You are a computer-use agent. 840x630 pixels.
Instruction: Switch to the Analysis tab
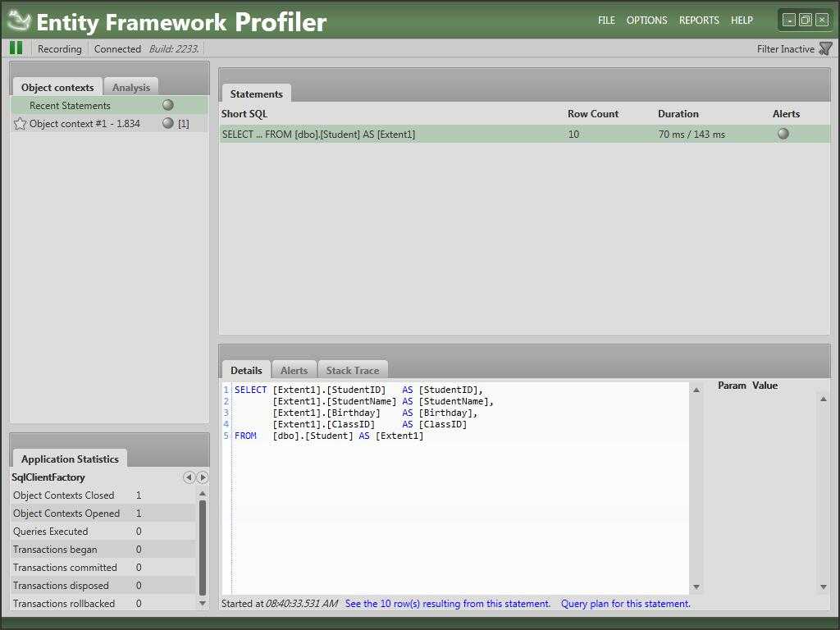click(x=130, y=87)
